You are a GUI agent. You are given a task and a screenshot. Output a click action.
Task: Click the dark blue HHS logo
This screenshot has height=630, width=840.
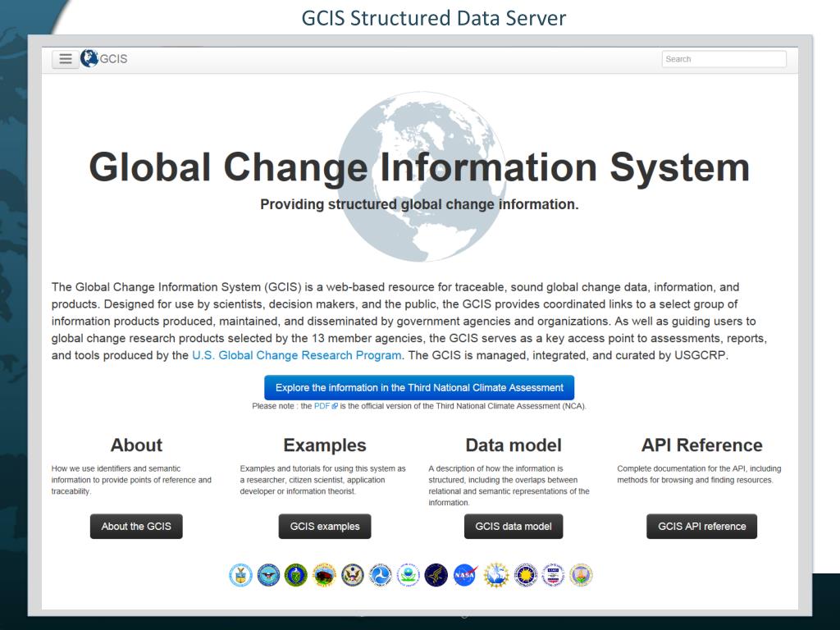(436, 575)
